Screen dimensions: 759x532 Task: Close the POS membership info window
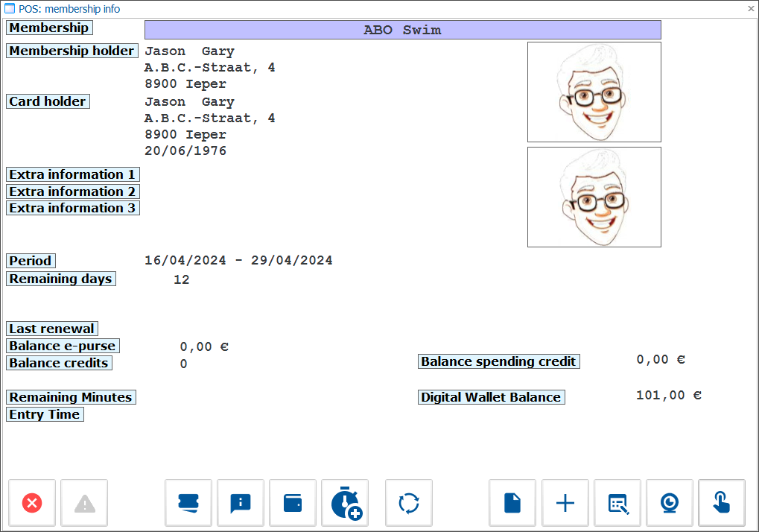click(750, 9)
